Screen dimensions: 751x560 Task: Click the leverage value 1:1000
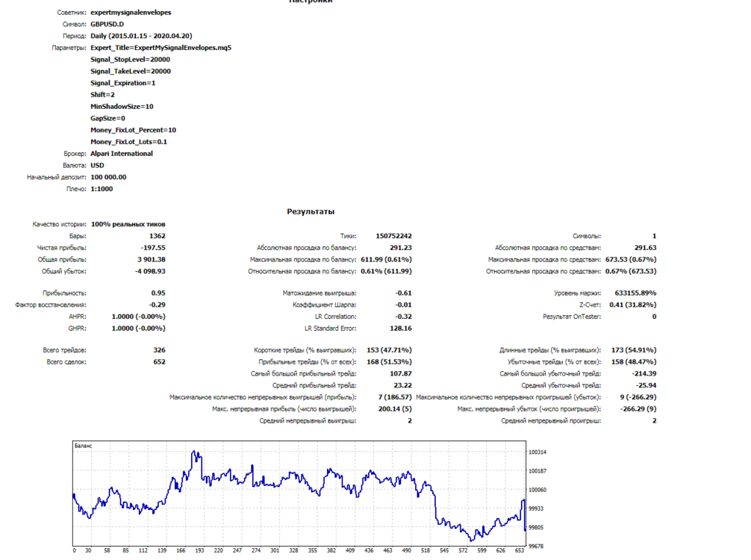tap(102, 189)
